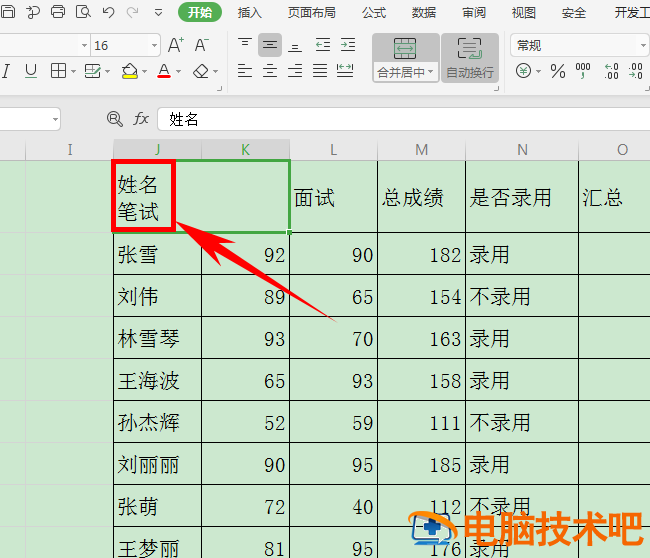Expand the name box dropdown
Image resolution: width=650 pixels, height=558 pixels.
pyautogui.click(x=55, y=119)
